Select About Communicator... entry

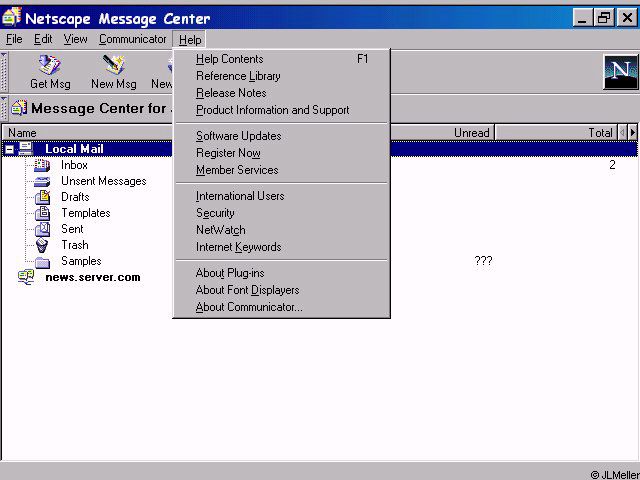[281, 307]
